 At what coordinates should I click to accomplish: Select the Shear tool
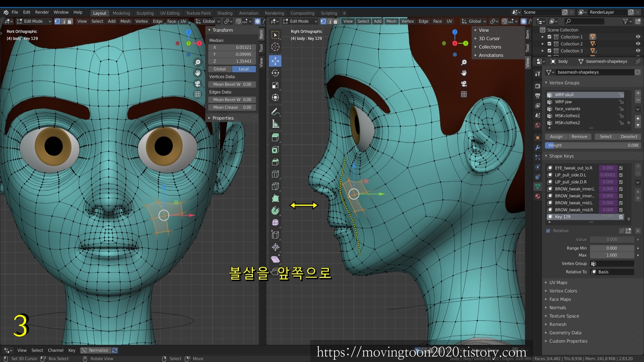(x=275, y=259)
